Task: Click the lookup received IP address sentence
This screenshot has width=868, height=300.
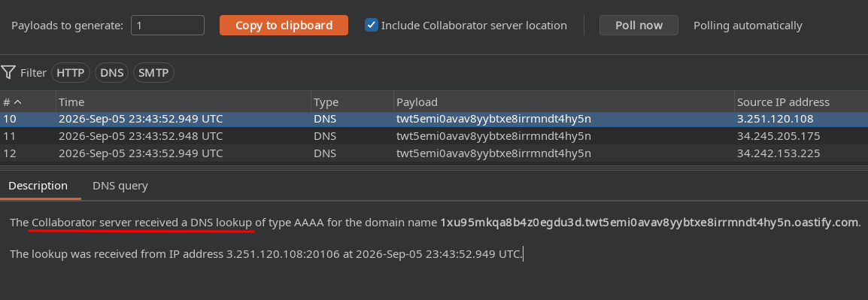Action: point(266,255)
